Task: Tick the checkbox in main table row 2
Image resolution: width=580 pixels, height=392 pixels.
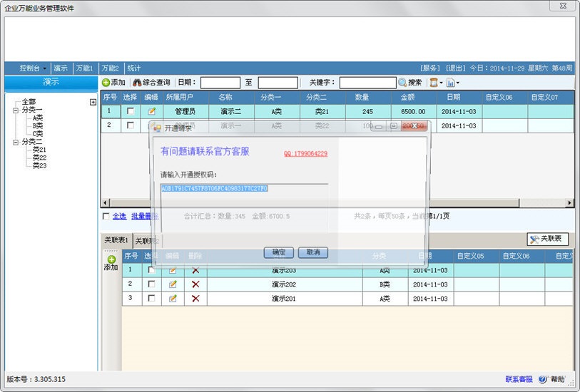Action: pyautogui.click(x=131, y=125)
